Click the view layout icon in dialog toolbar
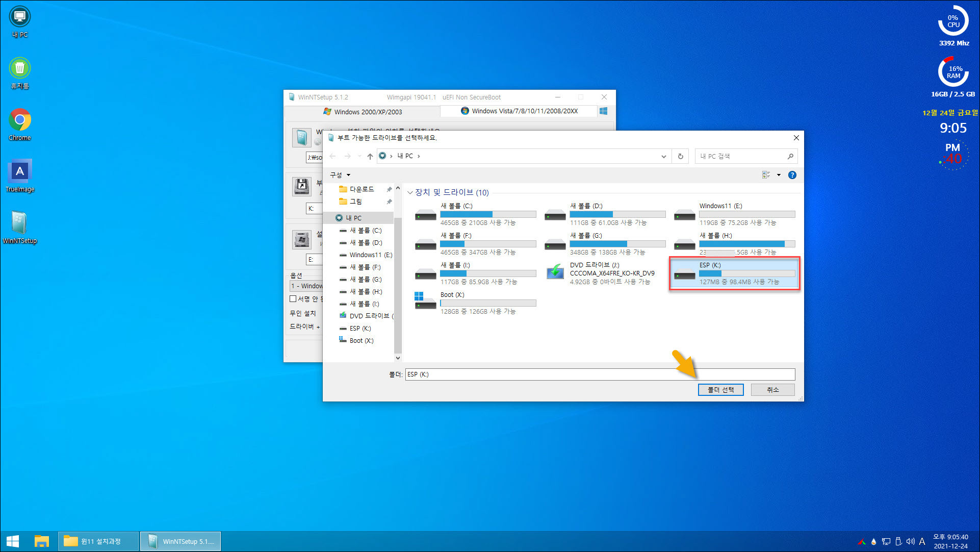Image resolution: width=980 pixels, height=552 pixels. 766,175
